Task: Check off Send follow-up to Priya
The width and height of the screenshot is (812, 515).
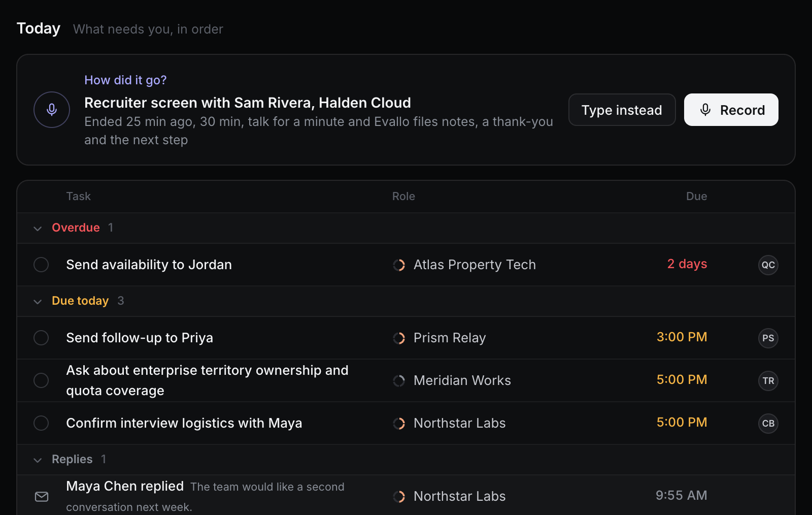Action: point(41,338)
